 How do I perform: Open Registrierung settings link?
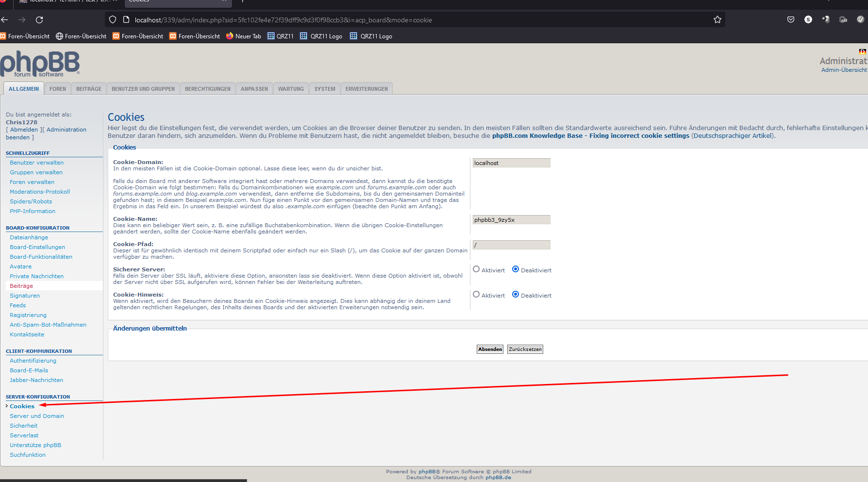(28, 315)
